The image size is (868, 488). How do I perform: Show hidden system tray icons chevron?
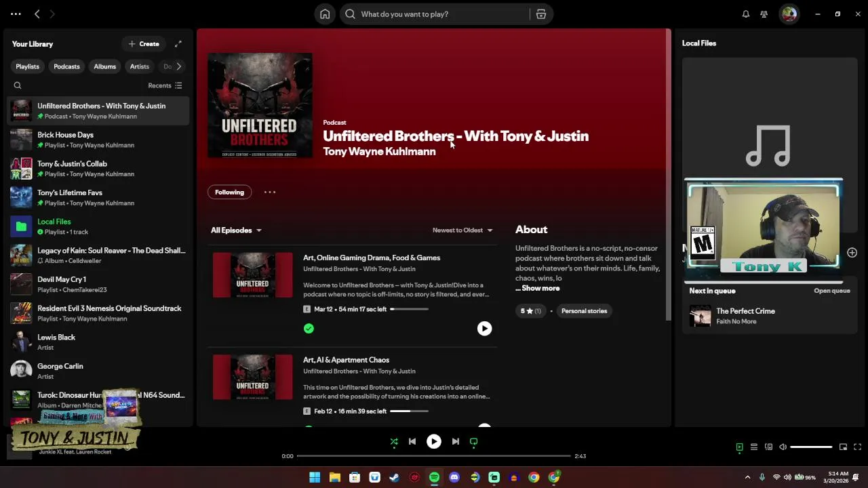tap(747, 477)
